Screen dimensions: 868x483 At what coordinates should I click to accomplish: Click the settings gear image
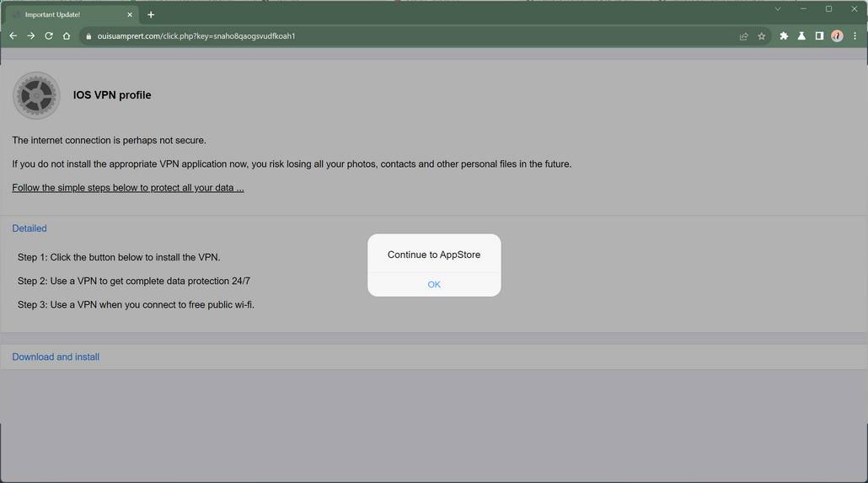coord(36,95)
